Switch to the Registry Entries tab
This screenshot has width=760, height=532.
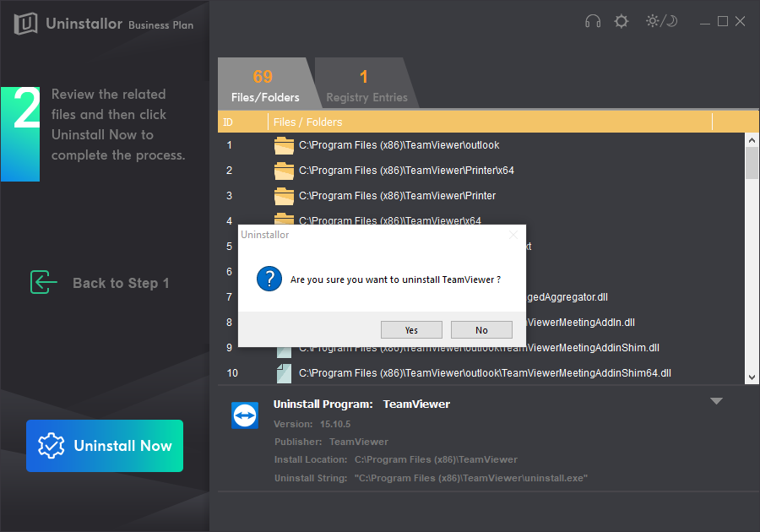coord(367,83)
